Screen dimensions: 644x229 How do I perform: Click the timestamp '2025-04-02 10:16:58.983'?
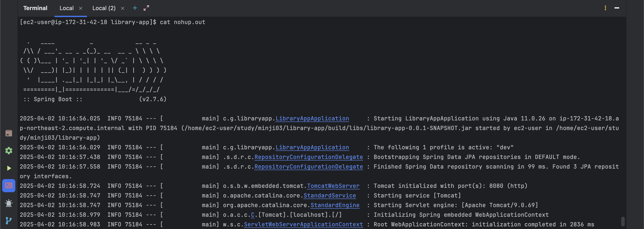60,224
